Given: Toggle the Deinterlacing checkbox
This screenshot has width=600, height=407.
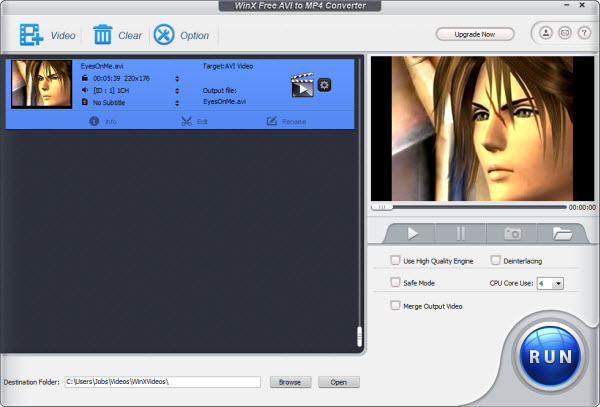Looking at the screenshot, I should (x=496, y=260).
